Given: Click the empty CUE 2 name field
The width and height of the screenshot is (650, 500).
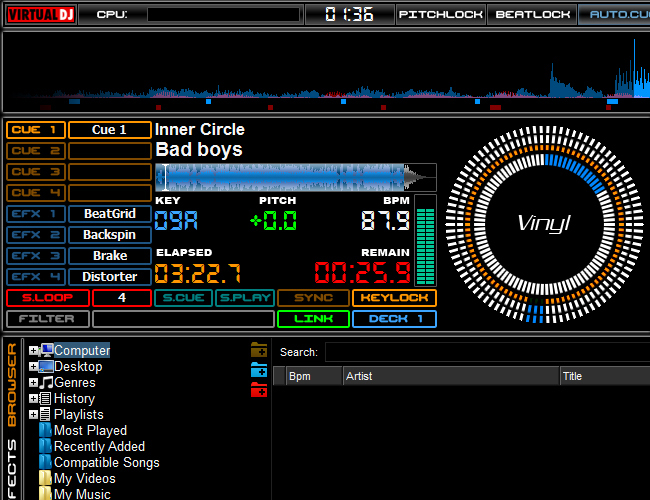Looking at the screenshot, I should 109,151.
